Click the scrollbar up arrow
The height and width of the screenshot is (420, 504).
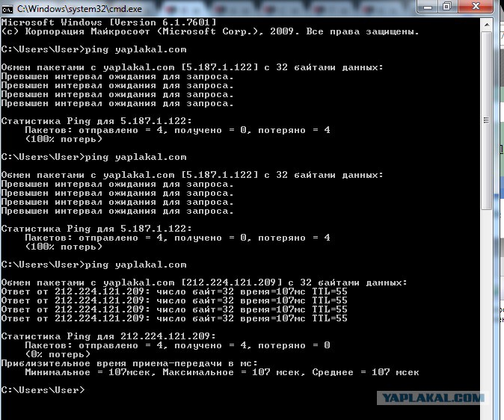pyautogui.click(x=486, y=25)
